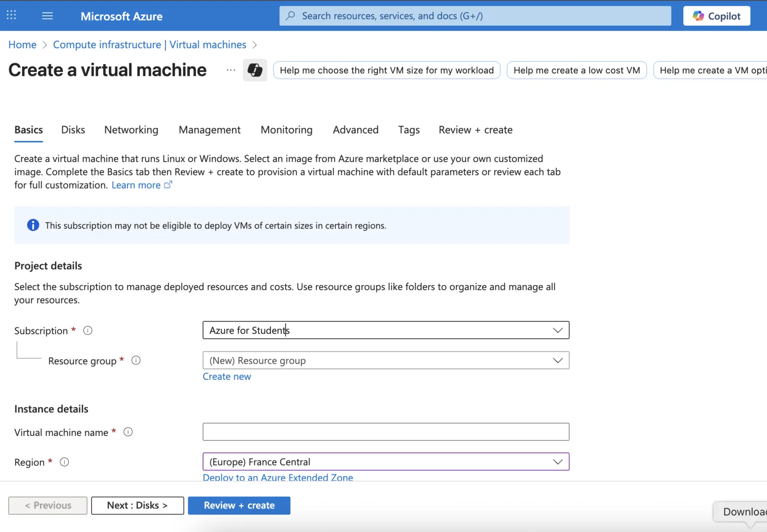Viewport: 767px width, 532px height.
Task: Focus the Virtual machine name field
Action: 386,432
